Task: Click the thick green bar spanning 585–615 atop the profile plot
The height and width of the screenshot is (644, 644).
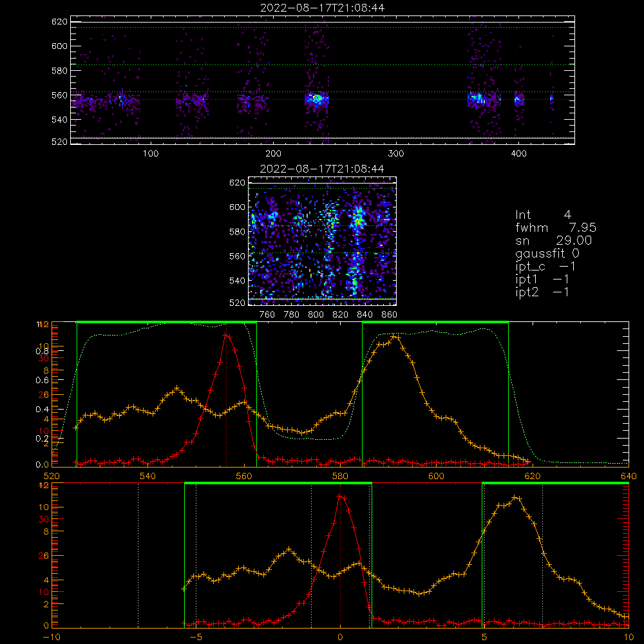Action: point(435,322)
